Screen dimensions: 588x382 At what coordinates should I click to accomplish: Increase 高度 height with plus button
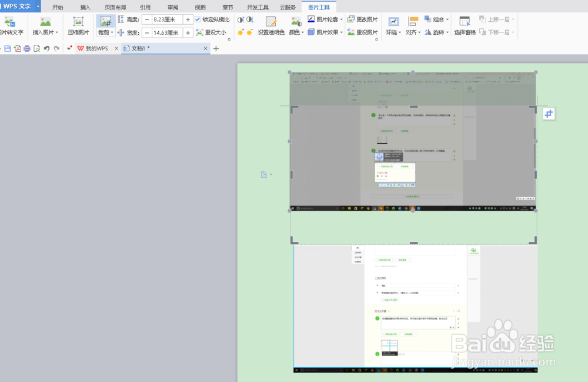188,19
